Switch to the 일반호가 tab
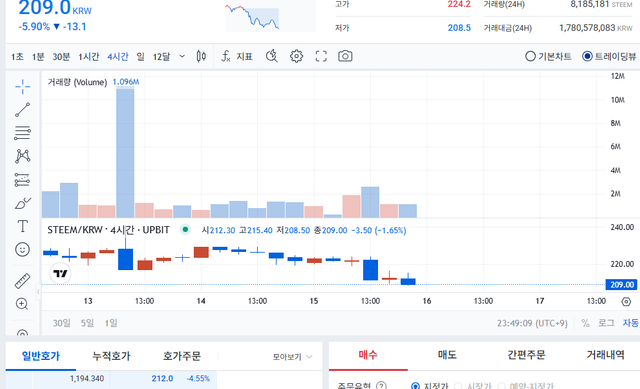Image resolution: width=640 pixels, height=389 pixels. (x=41, y=356)
